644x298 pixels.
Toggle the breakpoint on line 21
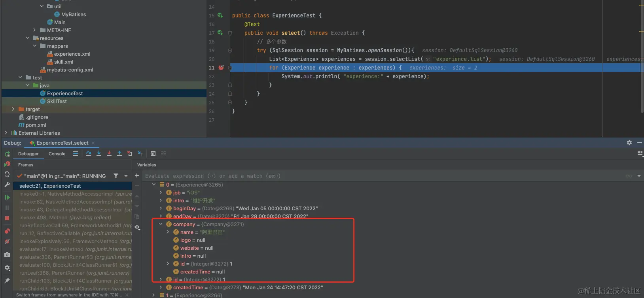tap(221, 68)
